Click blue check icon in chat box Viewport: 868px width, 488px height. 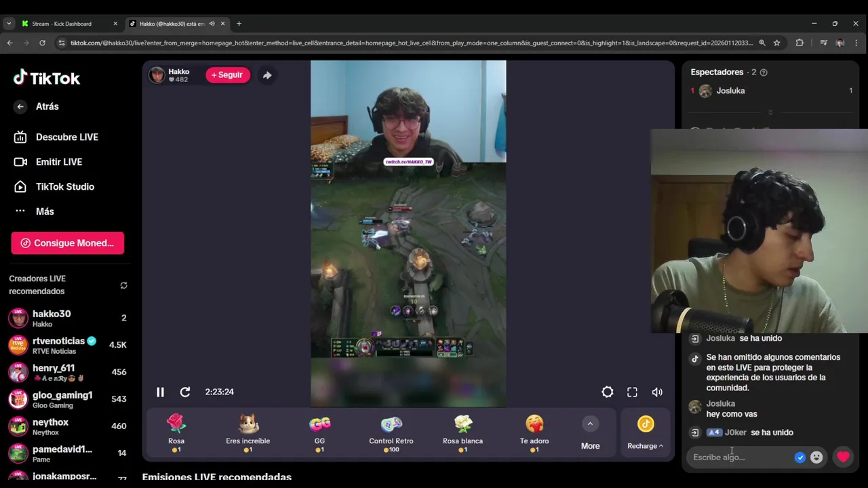pos(800,457)
